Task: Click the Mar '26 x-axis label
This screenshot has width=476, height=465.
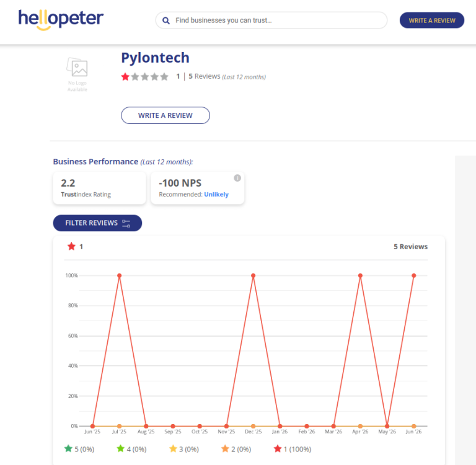Action: 333,432
